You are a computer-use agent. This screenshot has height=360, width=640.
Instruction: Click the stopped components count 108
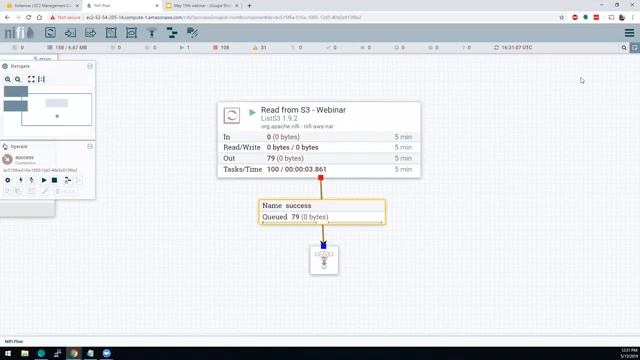[x=221, y=48]
